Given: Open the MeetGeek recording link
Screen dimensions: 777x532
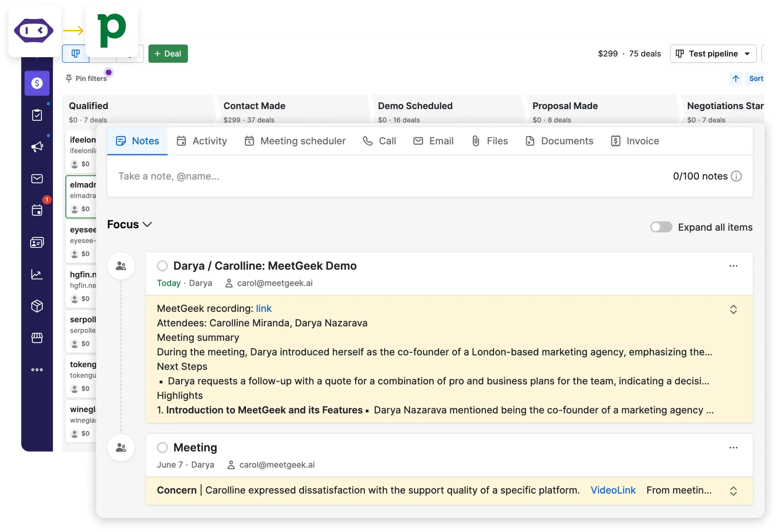Looking at the screenshot, I should point(263,308).
